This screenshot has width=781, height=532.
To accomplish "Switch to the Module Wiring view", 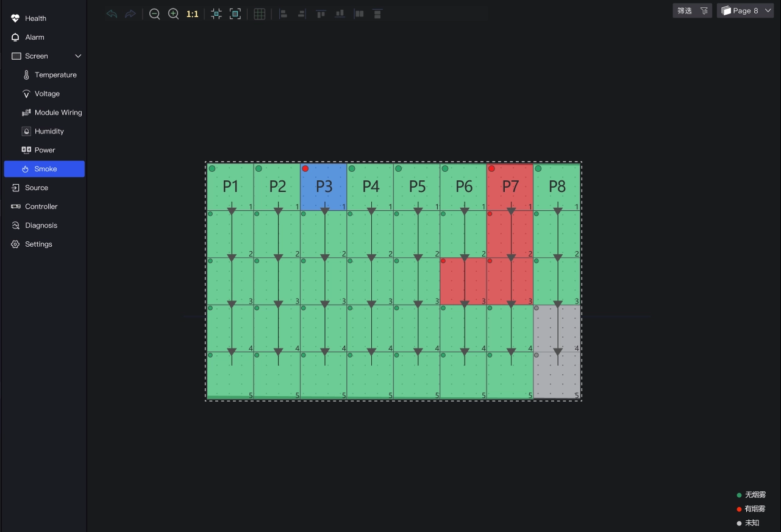I will tap(58, 113).
